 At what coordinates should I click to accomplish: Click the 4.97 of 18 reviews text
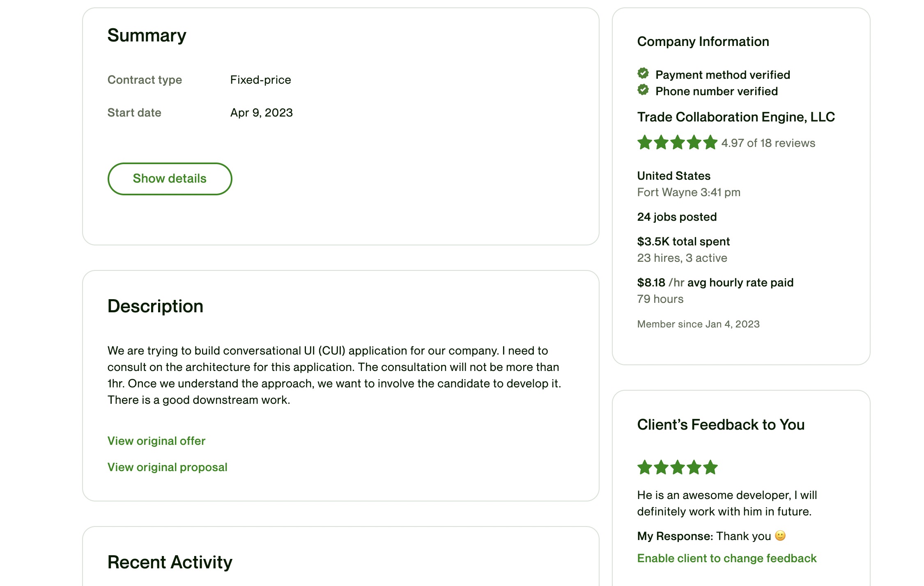768,143
